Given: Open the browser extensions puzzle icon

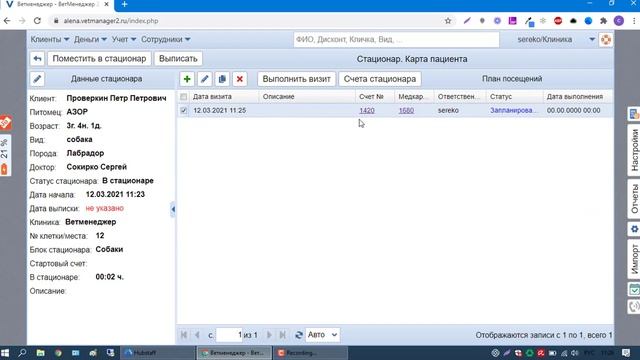Looking at the screenshot, I should point(603,21).
